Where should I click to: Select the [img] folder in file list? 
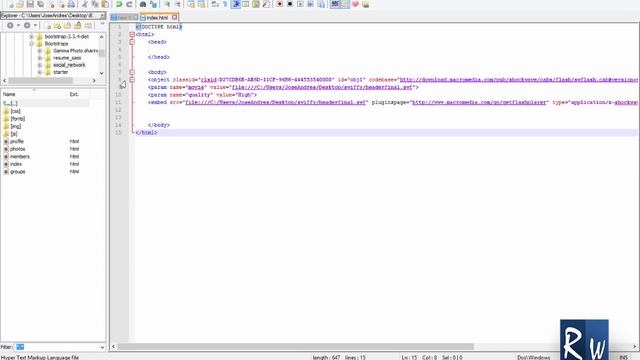click(16, 127)
